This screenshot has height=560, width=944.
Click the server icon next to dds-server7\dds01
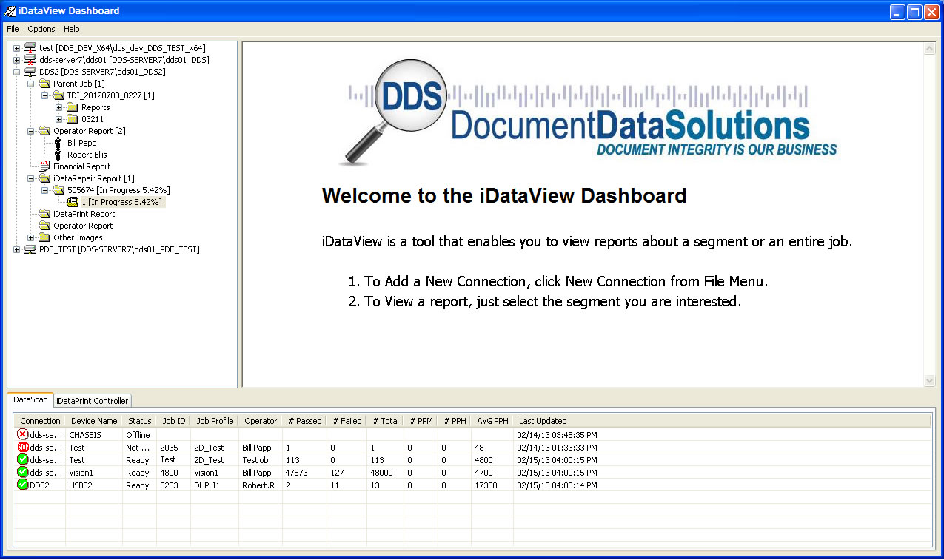30,60
